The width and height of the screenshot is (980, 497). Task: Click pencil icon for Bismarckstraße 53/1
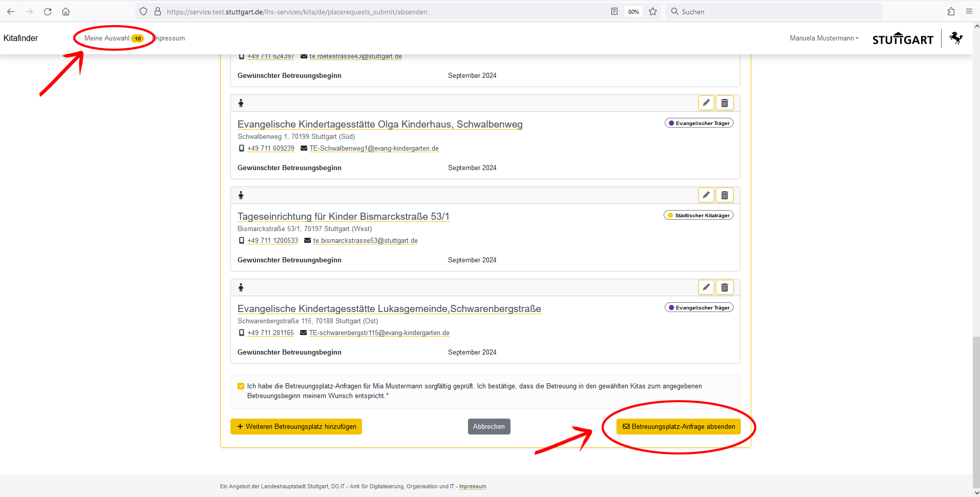coord(706,195)
